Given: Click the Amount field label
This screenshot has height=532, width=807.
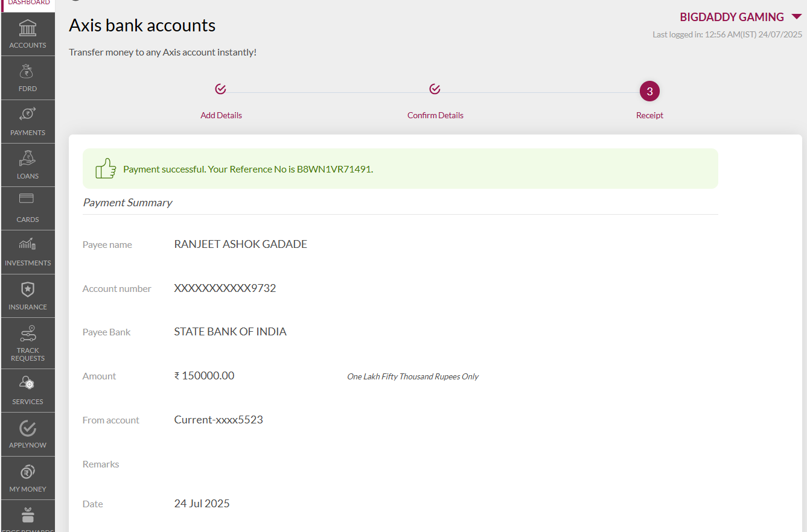Looking at the screenshot, I should click(x=100, y=376).
